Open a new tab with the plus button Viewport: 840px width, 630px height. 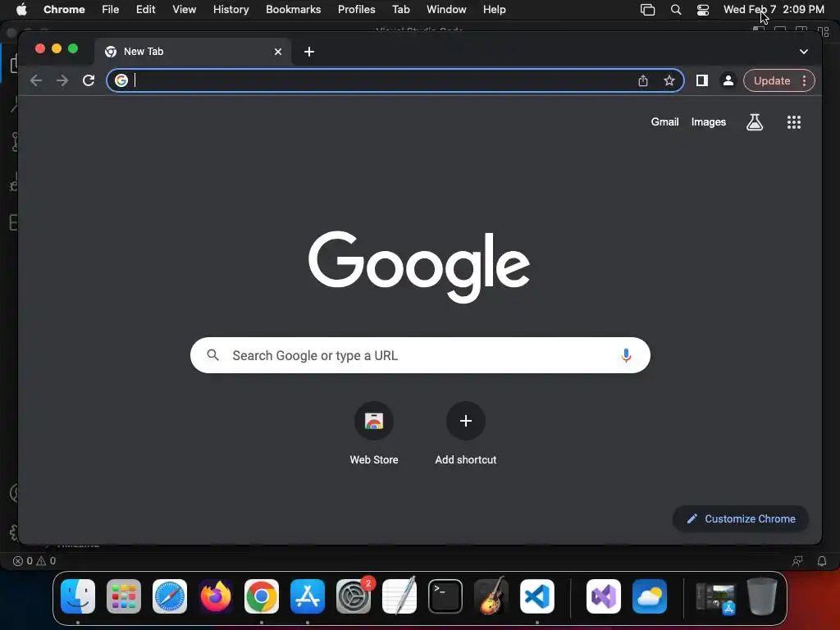309,52
